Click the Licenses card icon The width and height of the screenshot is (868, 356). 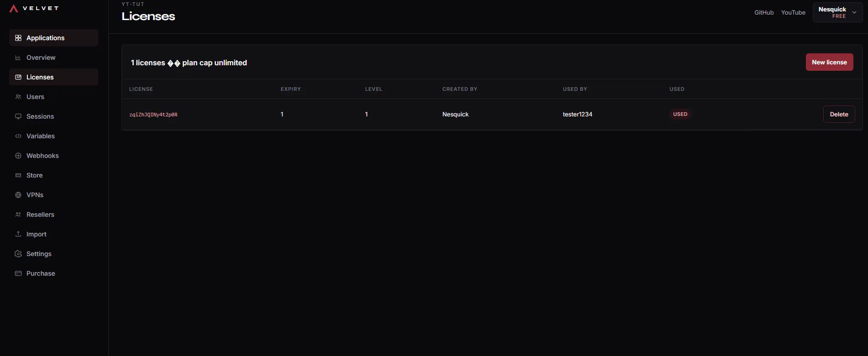(x=18, y=77)
